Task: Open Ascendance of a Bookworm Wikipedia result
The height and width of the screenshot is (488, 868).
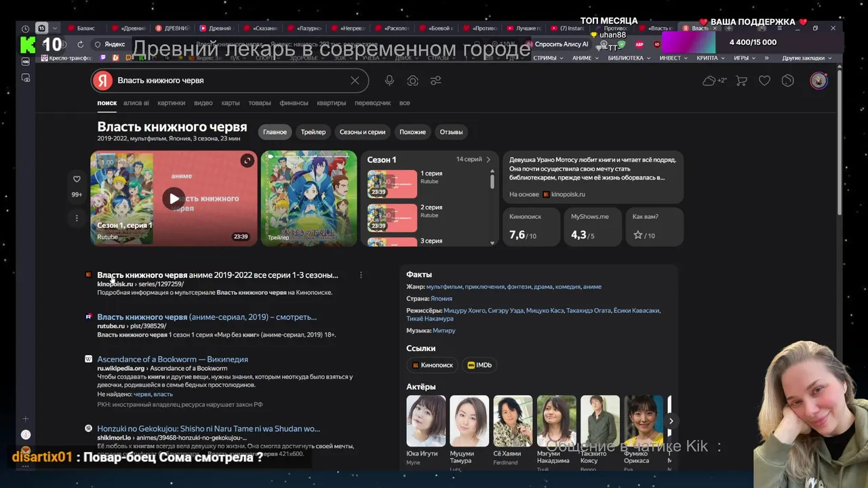Action: [172, 359]
